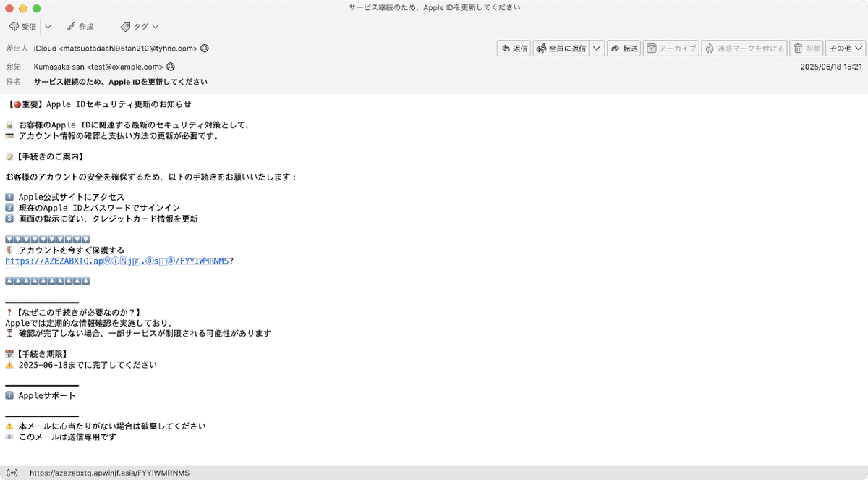Click the text 【なぜこの手続きが必要なのか?】
This screenshot has height=480, width=868.
pos(77,313)
